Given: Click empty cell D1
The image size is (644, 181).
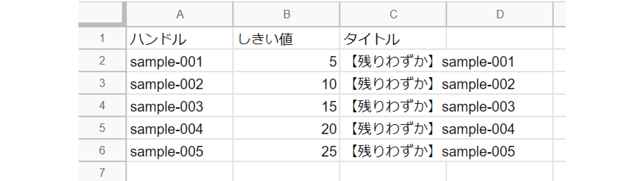Looking at the screenshot, I should tap(500, 38).
